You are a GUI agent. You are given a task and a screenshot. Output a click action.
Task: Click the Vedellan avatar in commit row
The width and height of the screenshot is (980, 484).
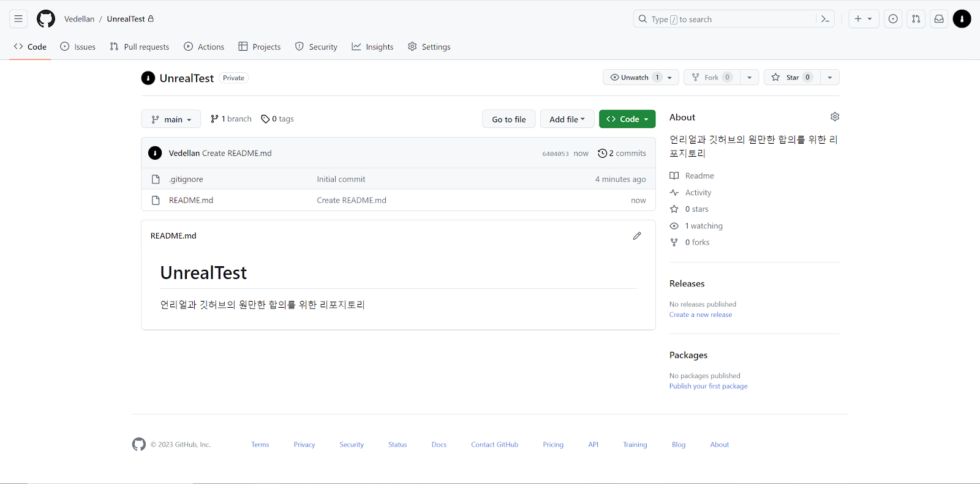pyautogui.click(x=155, y=153)
